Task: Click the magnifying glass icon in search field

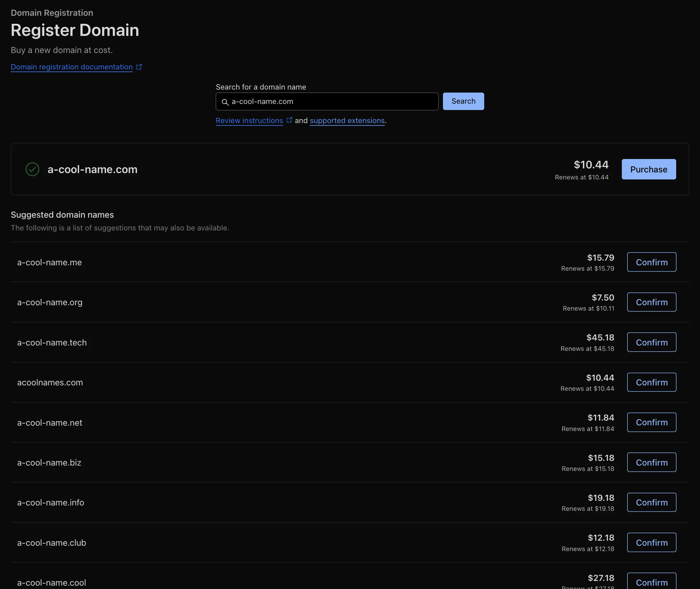Action: (225, 102)
